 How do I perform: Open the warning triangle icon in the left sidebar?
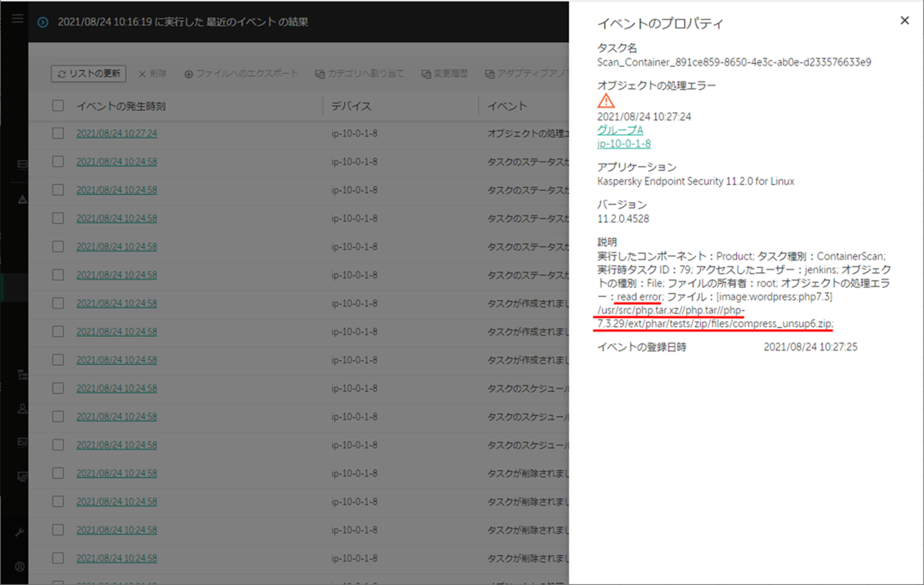(x=22, y=199)
